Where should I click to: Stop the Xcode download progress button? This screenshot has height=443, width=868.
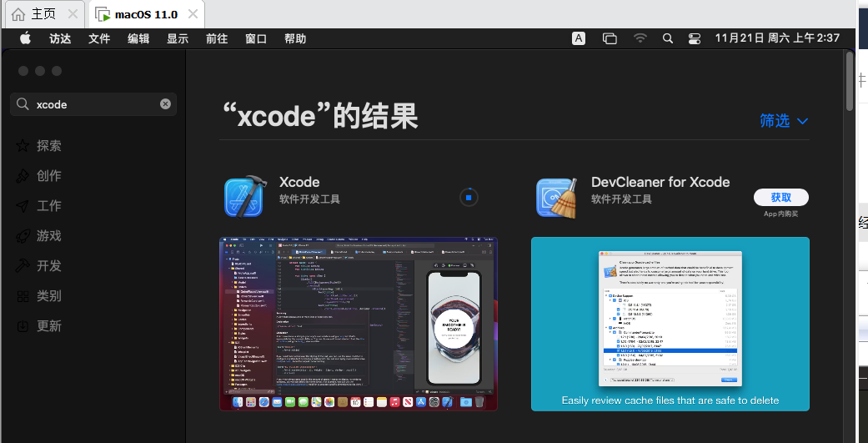tap(469, 198)
